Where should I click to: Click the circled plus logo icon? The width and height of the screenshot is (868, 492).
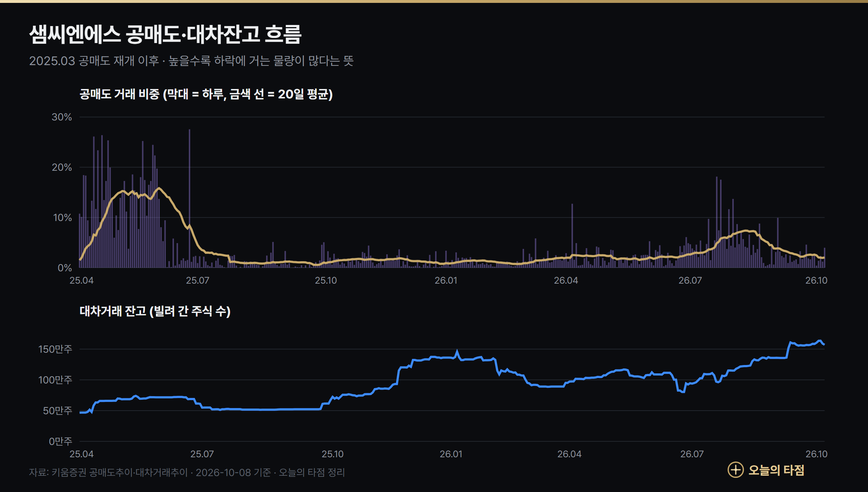pos(735,470)
